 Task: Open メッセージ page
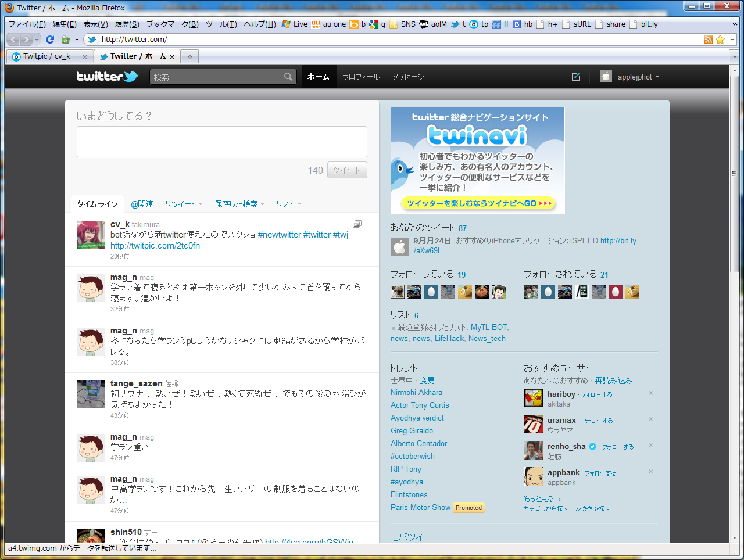408,77
